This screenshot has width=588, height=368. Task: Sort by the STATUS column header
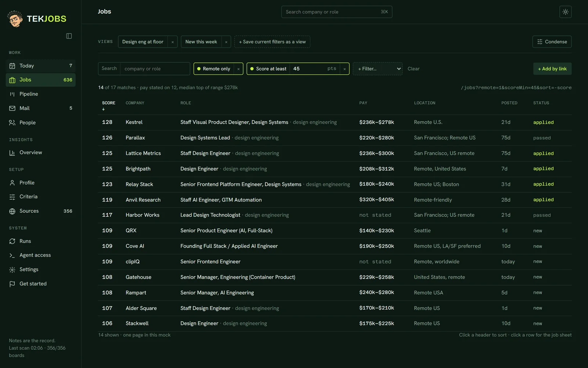pos(541,103)
